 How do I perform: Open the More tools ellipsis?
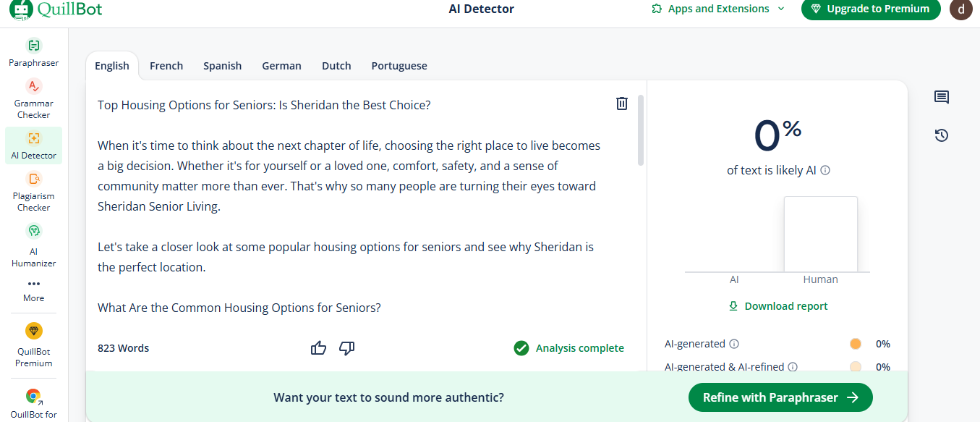[34, 284]
